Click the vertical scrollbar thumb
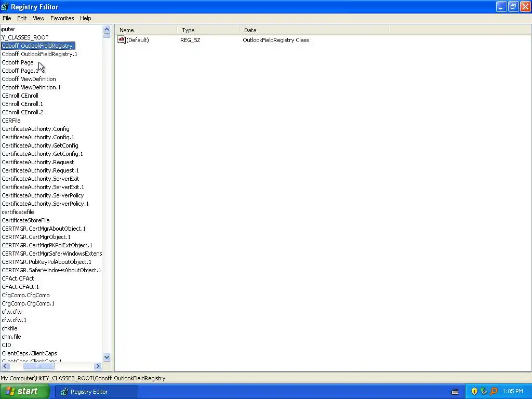 click(x=107, y=36)
